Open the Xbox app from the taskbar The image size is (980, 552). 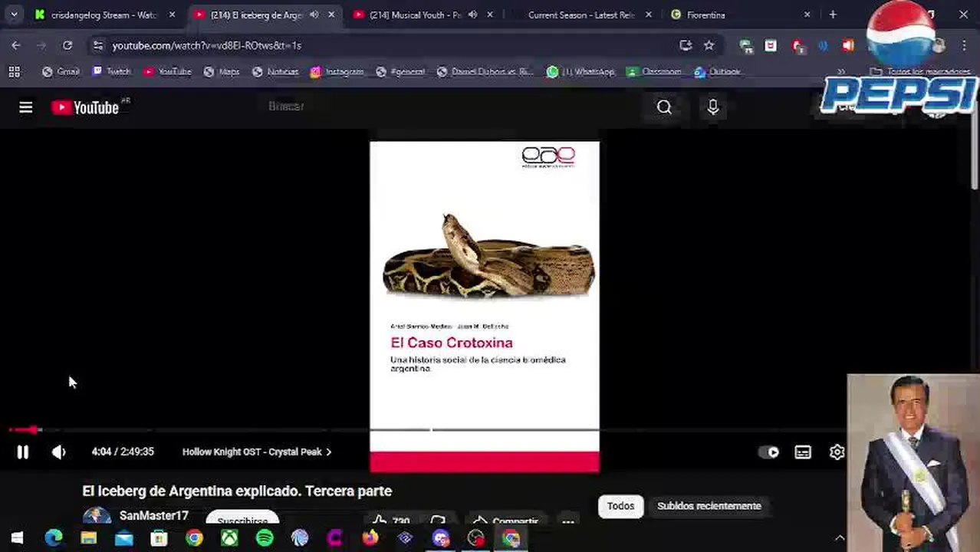pyautogui.click(x=229, y=539)
